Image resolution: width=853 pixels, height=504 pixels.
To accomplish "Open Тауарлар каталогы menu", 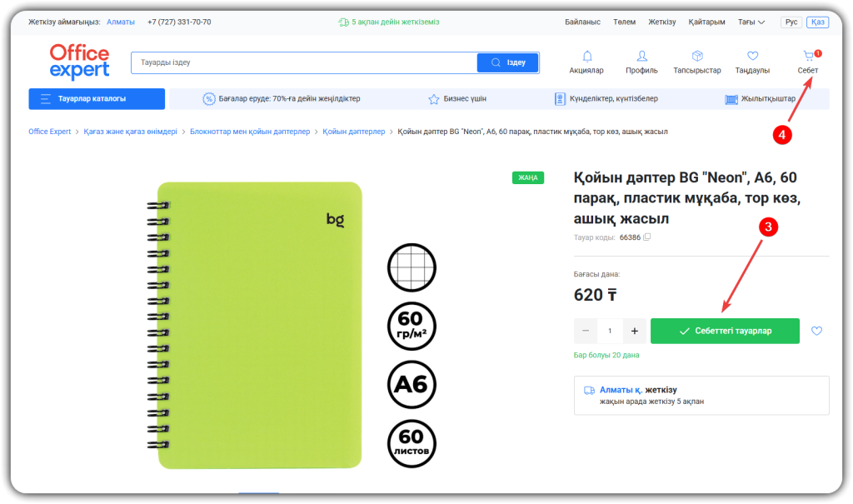I will 97,99.
